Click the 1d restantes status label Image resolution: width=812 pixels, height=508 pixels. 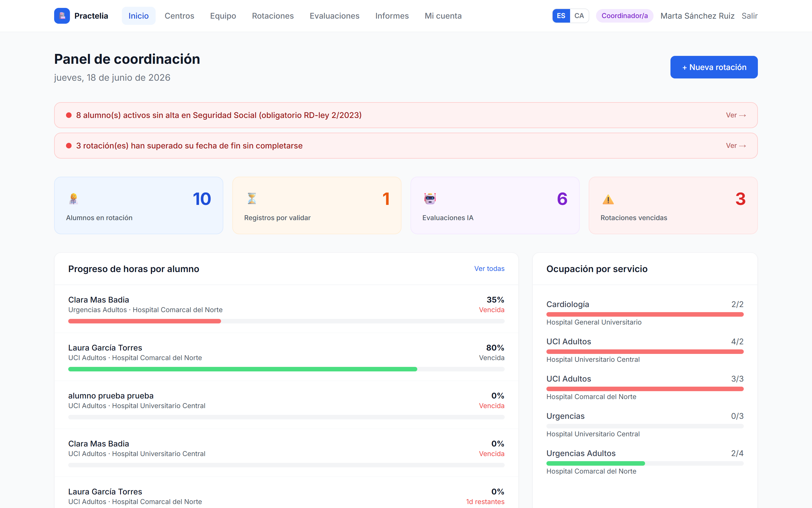click(x=485, y=502)
